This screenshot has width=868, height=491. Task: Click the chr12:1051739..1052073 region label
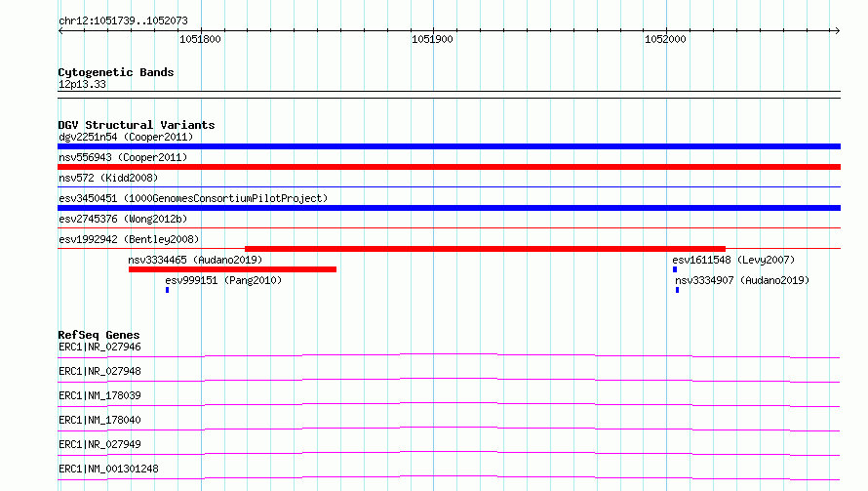[x=123, y=20]
